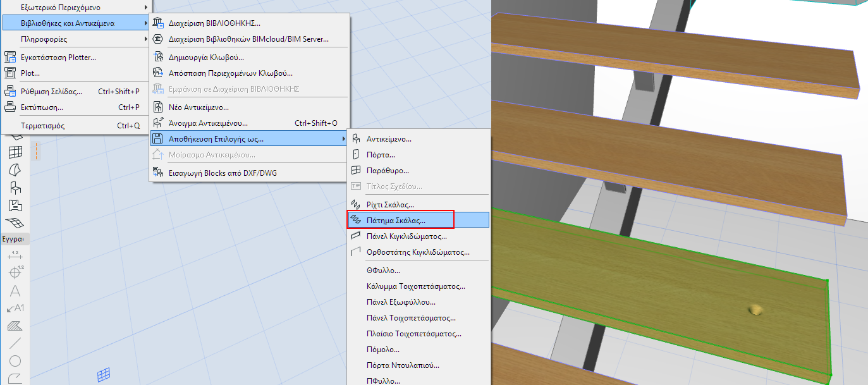868x385 pixels.
Task: Select the Text tool in toolbox
Action: point(15,291)
